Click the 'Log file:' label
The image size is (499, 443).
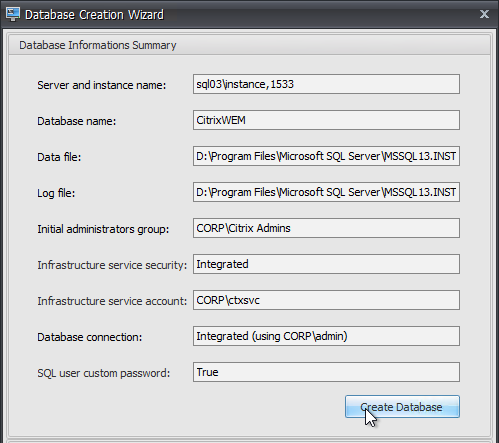[x=56, y=193]
